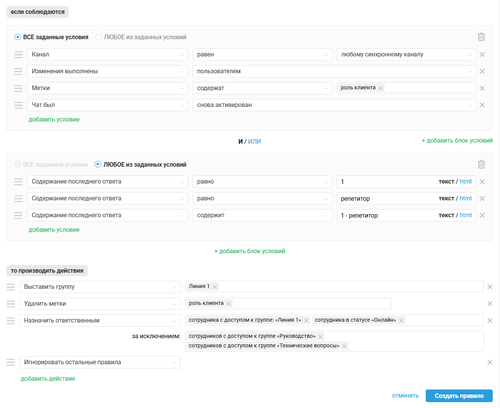Remove the Удалить метки action
The width and height of the screenshot is (500, 408).
(490, 304)
